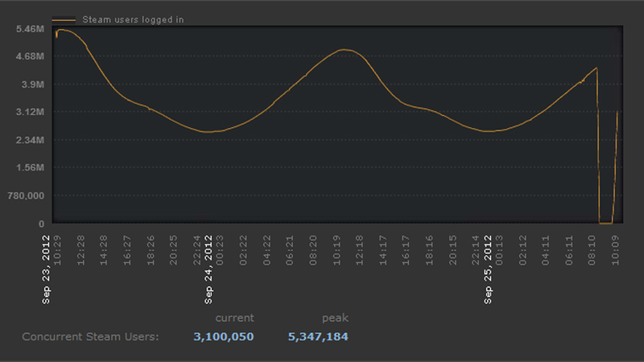This screenshot has height=362, width=644.
Task: Click the 'current' column header
Action: (234, 318)
